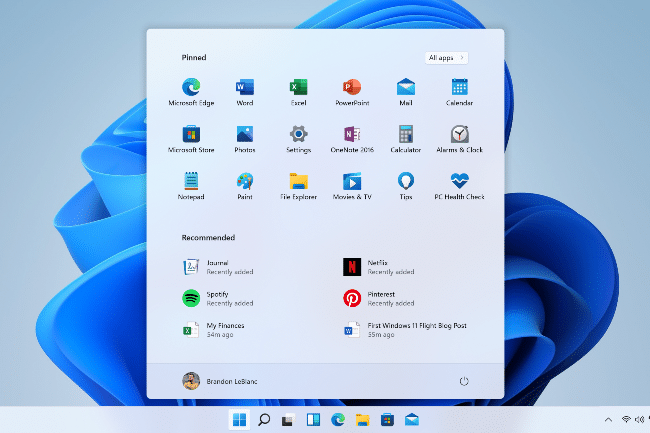This screenshot has width=650, height=433.
Task: Expand the system tray hidden icons chevron
Action: (608, 420)
